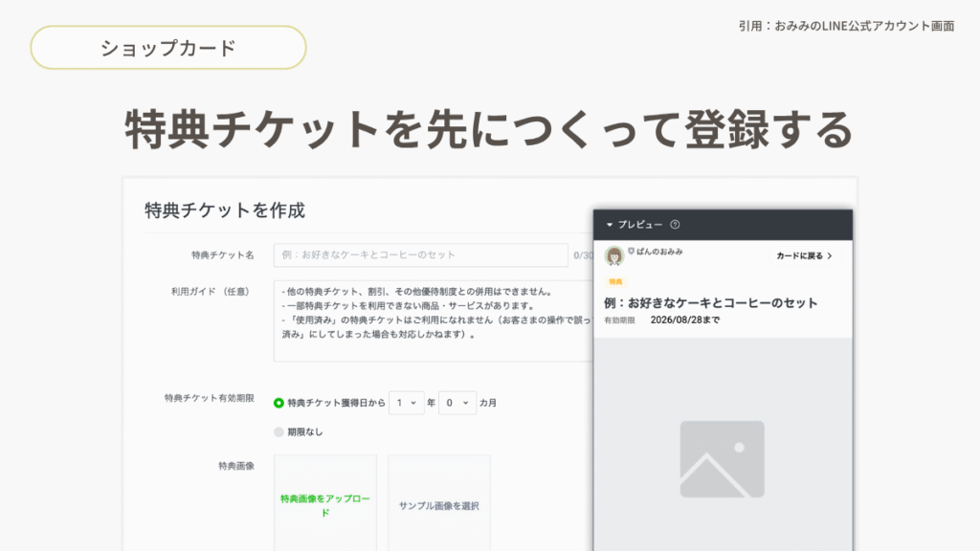Click the expiry date 2026/08/28まで
980x551 pixels.
coord(684,320)
